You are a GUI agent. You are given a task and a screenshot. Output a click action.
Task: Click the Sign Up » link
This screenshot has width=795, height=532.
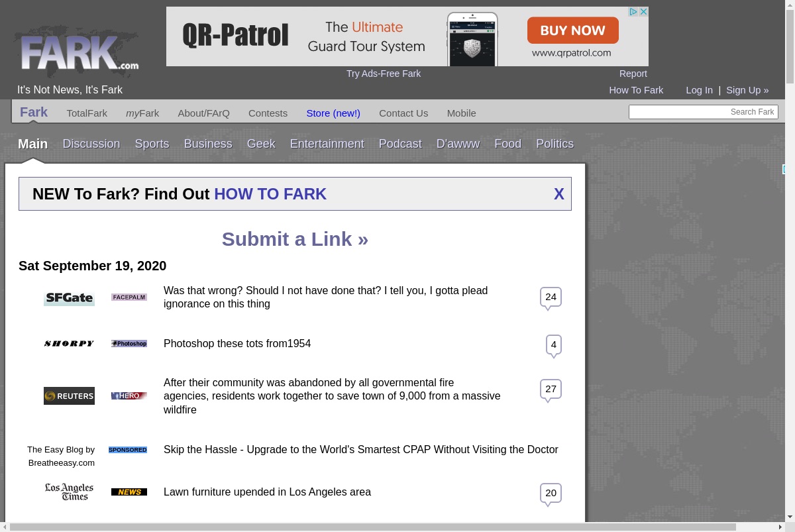click(x=747, y=90)
